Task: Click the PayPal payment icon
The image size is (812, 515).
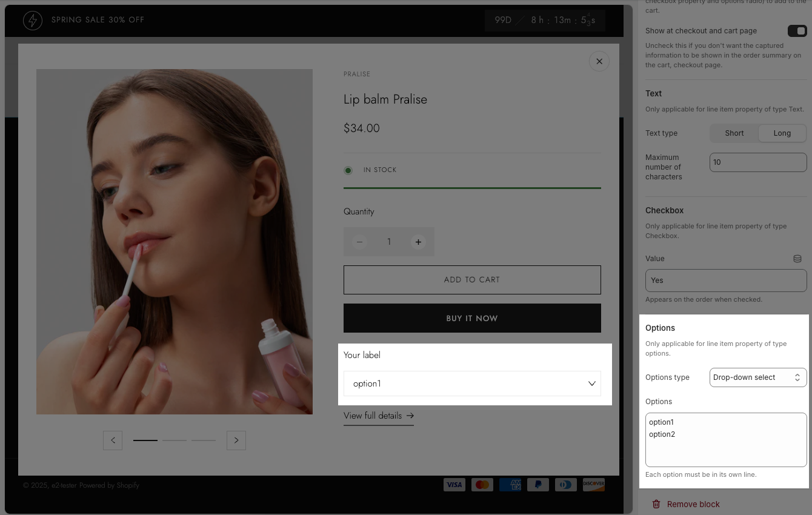Action: [x=537, y=485]
